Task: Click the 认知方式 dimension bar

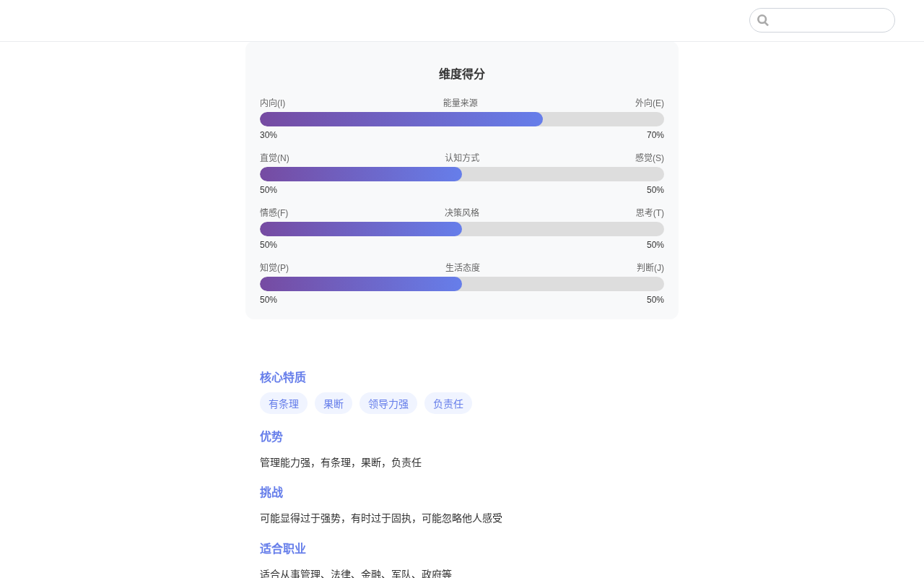Action: [x=461, y=174]
